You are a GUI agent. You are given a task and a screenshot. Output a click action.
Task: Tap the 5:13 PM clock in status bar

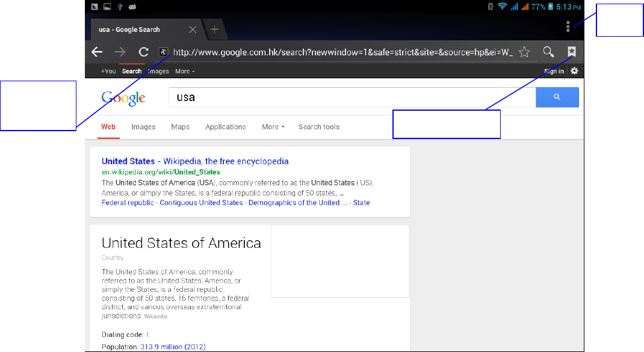coord(568,7)
